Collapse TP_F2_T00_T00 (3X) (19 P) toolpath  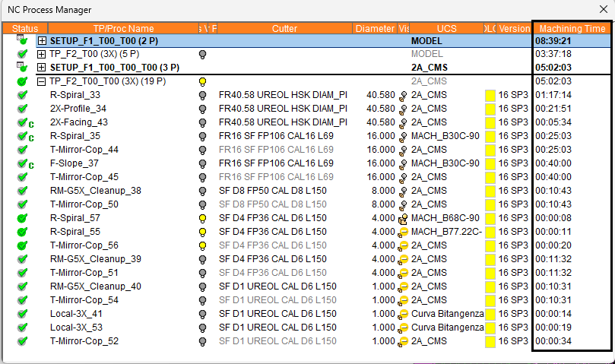click(42, 81)
